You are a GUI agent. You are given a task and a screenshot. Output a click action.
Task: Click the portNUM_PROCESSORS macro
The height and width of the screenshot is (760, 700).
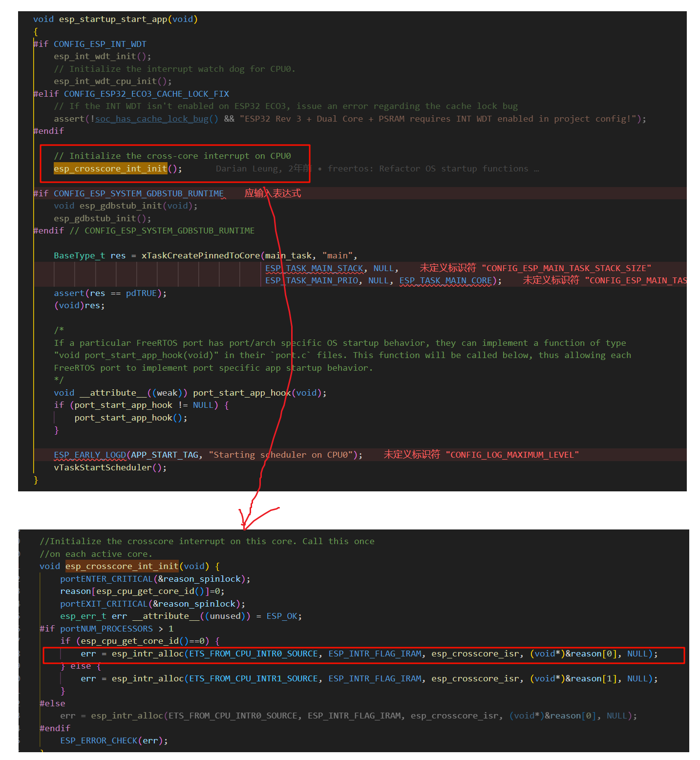pos(106,629)
